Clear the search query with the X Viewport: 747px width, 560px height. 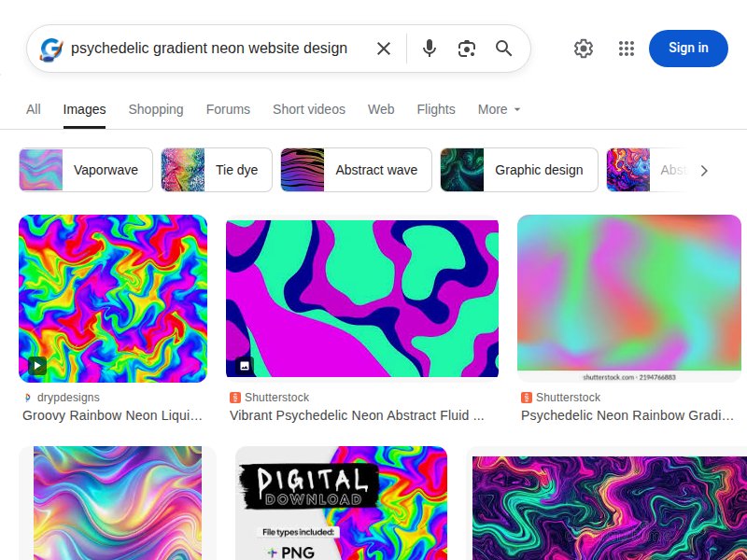click(x=383, y=49)
